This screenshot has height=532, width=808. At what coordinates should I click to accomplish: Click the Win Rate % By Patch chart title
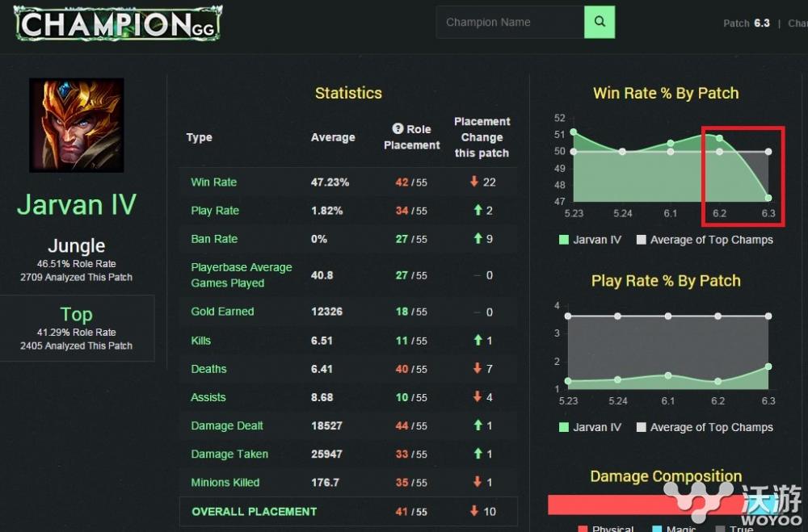point(666,93)
